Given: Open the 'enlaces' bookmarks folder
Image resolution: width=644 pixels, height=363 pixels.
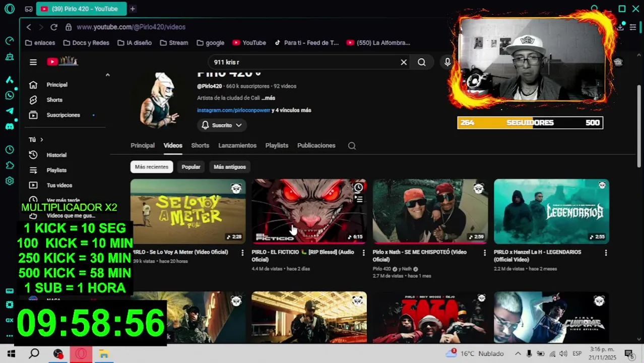Looking at the screenshot, I should coord(40,43).
